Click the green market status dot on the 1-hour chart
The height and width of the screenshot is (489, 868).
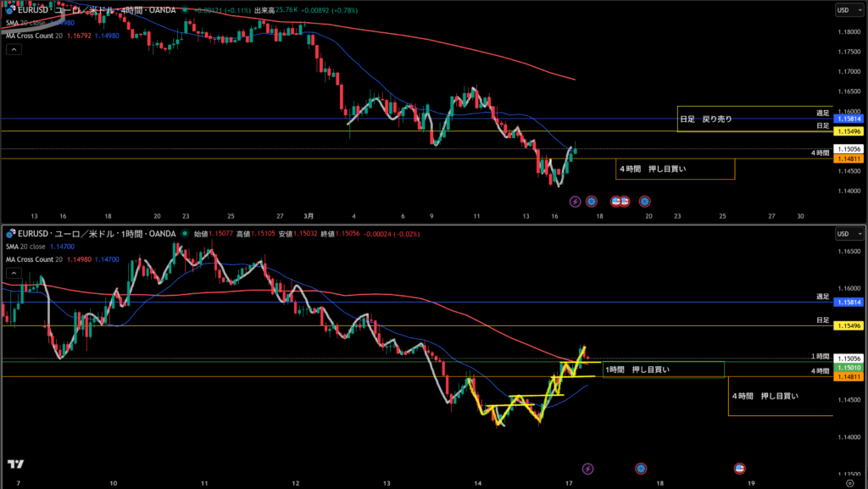pos(186,233)
